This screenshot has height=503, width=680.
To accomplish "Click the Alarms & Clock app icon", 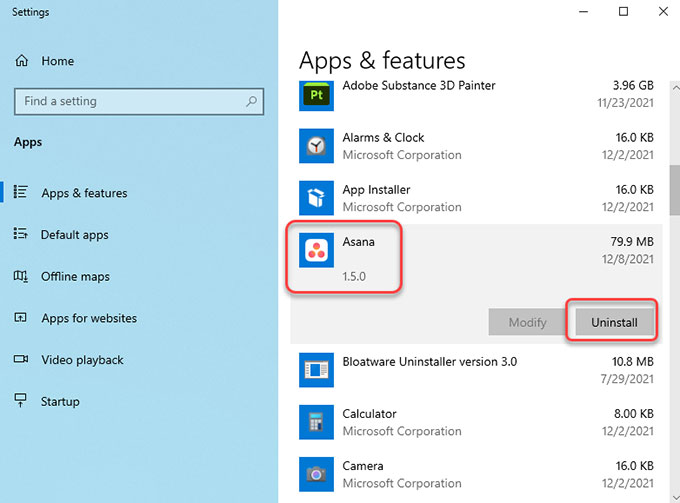I will [x=316, y=146].
